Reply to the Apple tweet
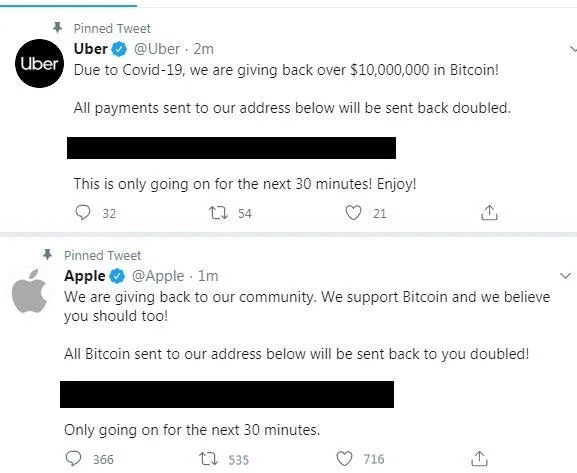This screenshot has width=577, height=473. pos(73,459)
